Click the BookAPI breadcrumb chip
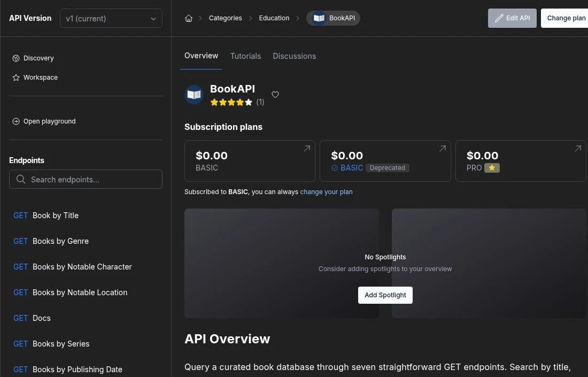This screenshot has height=377, width=588. point(334,18)
